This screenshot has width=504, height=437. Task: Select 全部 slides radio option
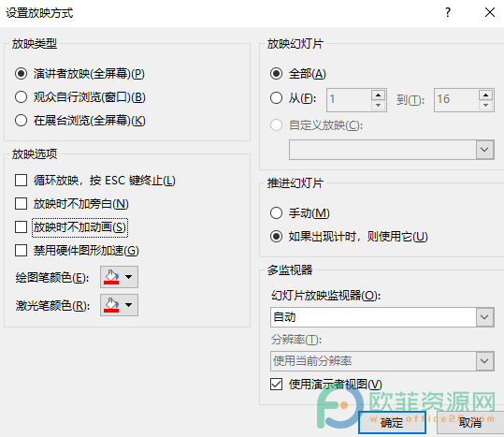click(x=277, y=74)
